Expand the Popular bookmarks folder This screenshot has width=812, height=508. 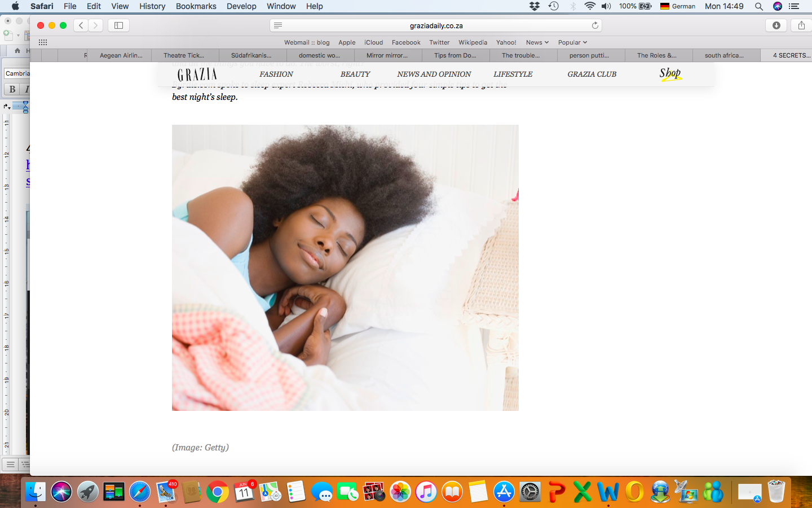[572, 42]
